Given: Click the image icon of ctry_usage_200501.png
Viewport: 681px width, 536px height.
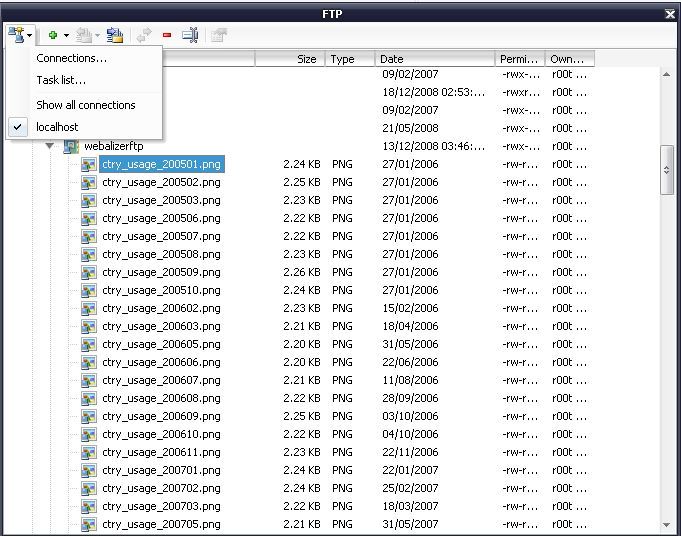Looking at the screenshot, I should point(89,165).
